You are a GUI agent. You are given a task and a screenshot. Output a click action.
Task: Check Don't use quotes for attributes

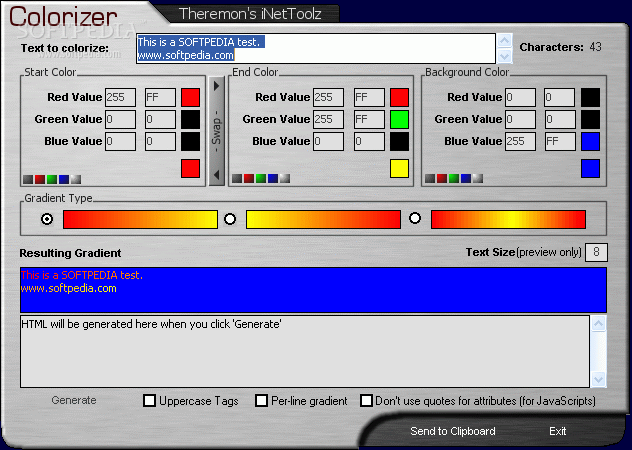tap(366, 401)
